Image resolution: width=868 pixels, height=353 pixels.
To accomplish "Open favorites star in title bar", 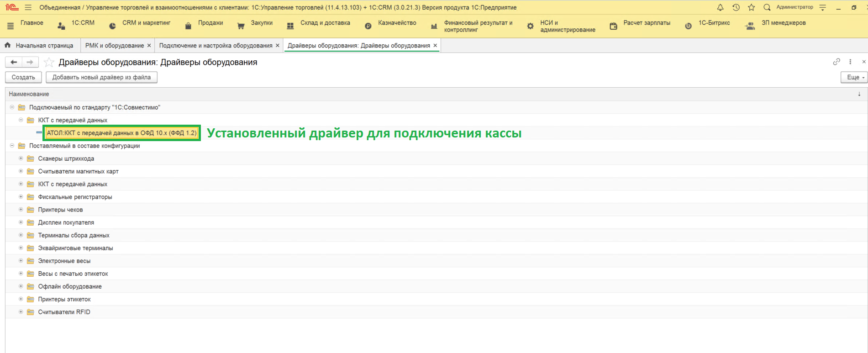I will click(x=751, y=7).
